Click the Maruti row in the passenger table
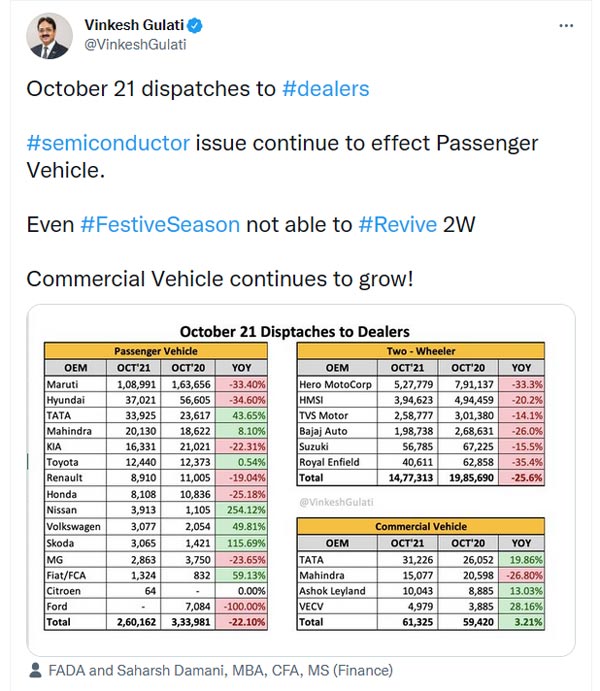Viewport: 600px width, 691px height. coord(66,384)
